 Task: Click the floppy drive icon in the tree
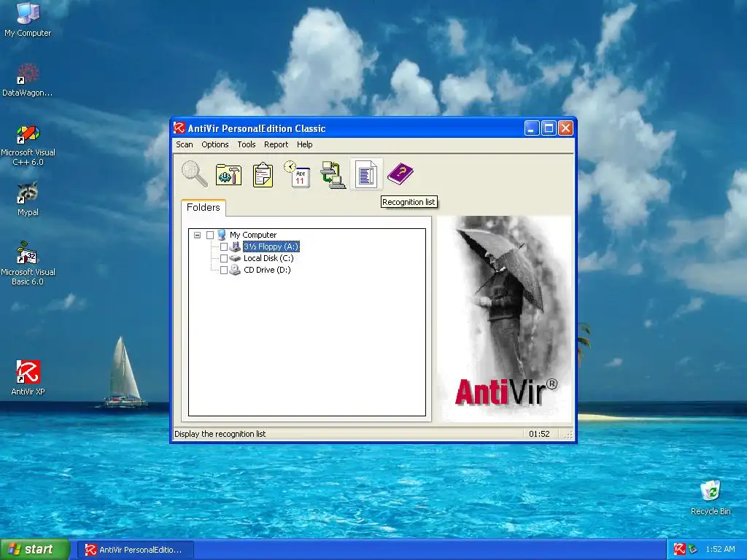point(235,246)
